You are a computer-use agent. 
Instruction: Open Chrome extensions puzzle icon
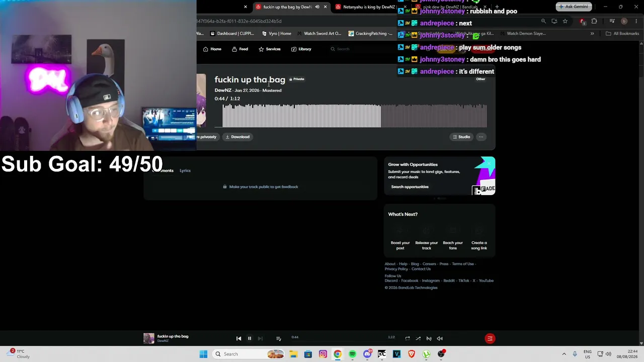coord(594,21)
